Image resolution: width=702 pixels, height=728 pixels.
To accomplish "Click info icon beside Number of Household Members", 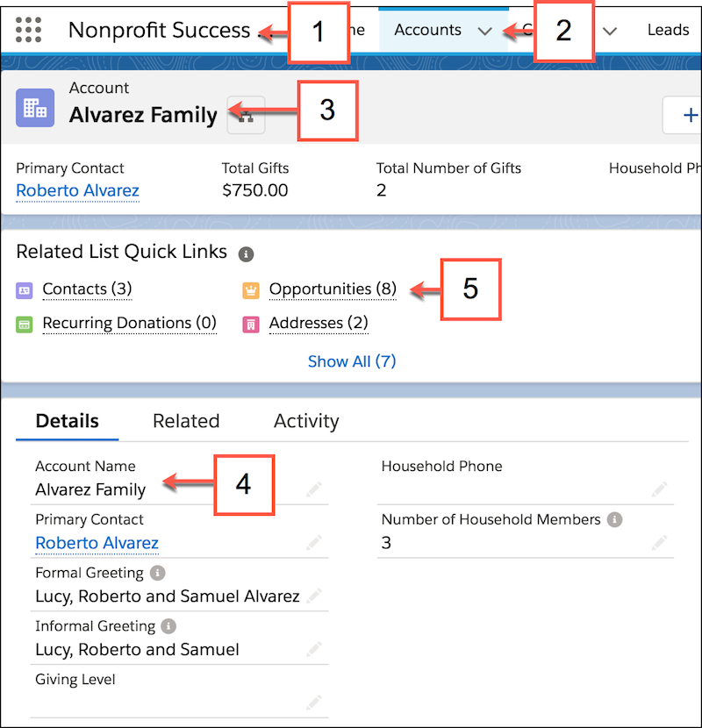I will pos(614,519).
